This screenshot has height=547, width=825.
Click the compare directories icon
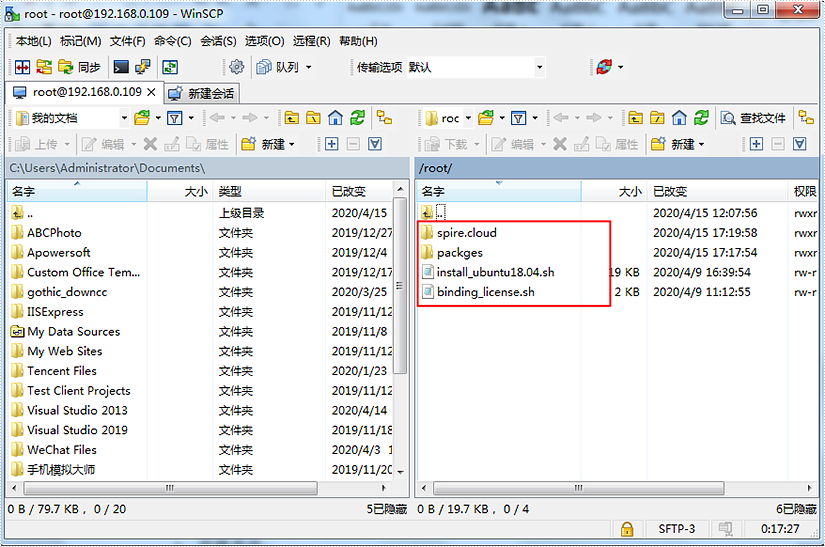[x=23, y=67]
